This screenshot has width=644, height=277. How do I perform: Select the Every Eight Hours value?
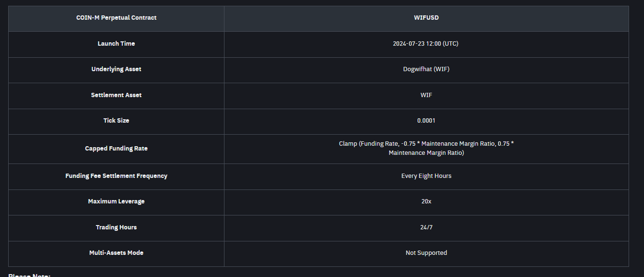(x=426, y=176)
